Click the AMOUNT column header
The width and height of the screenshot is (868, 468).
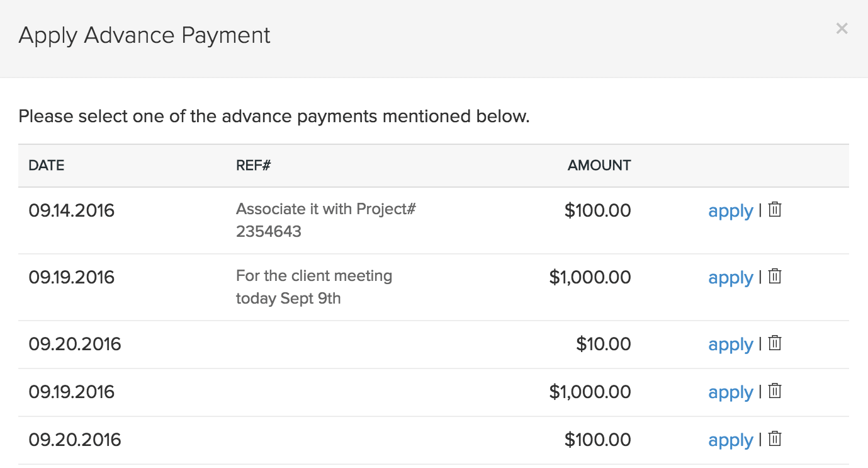click(599, 166)
